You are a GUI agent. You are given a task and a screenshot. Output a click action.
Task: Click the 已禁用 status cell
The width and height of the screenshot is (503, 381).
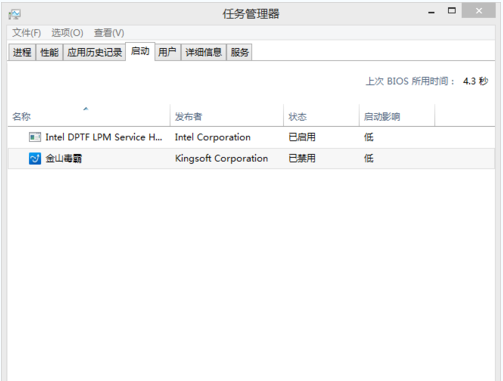coord(302,158)
